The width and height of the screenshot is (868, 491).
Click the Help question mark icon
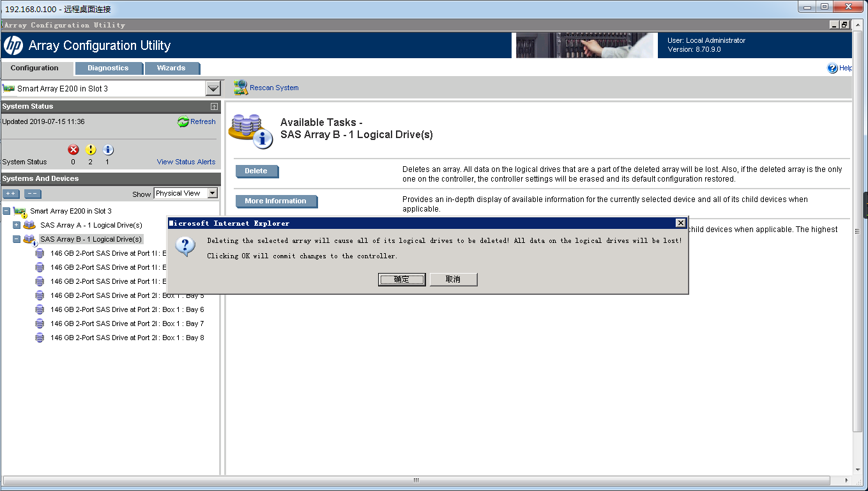[x=832, y=68]
